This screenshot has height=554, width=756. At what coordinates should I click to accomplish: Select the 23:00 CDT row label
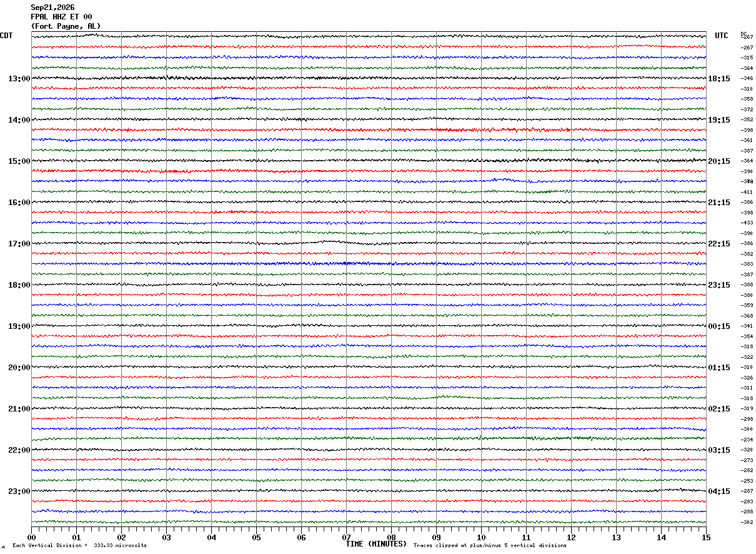coord(19,491)
